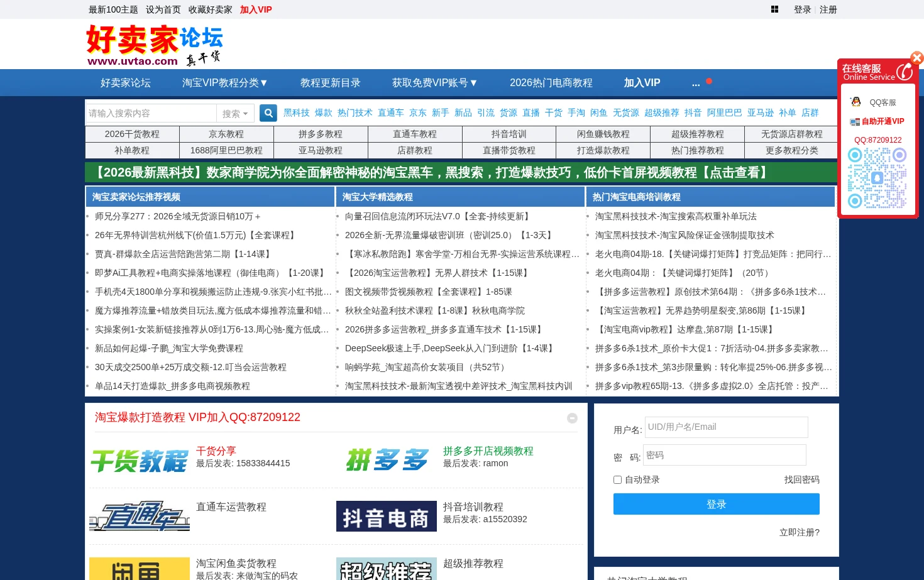Open the 干货教程 forum logo
Viewport: 924px width, 580px height.
click(140, 460)
